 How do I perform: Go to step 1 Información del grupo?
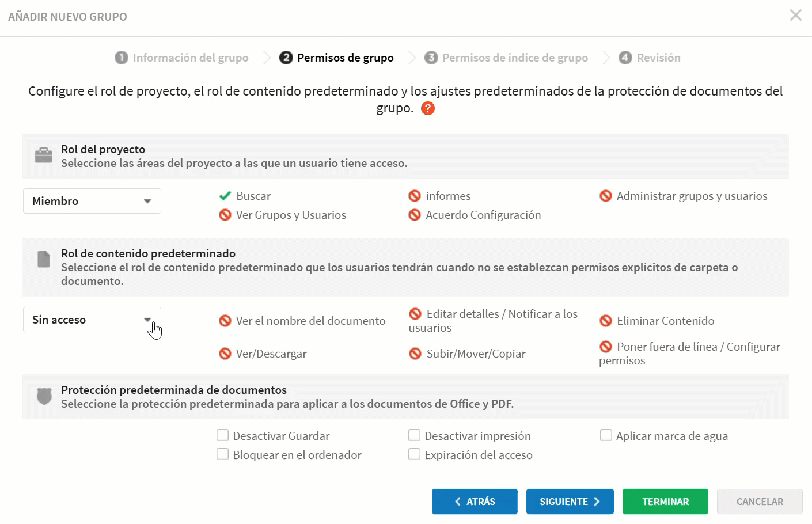pyautogui.click(x=181, y=58)
